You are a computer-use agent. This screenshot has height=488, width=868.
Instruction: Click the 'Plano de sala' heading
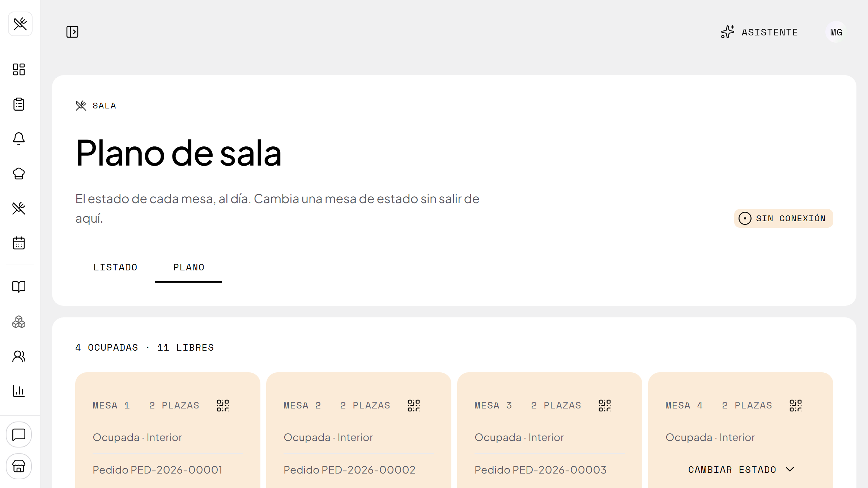click(x=179, y=153)
